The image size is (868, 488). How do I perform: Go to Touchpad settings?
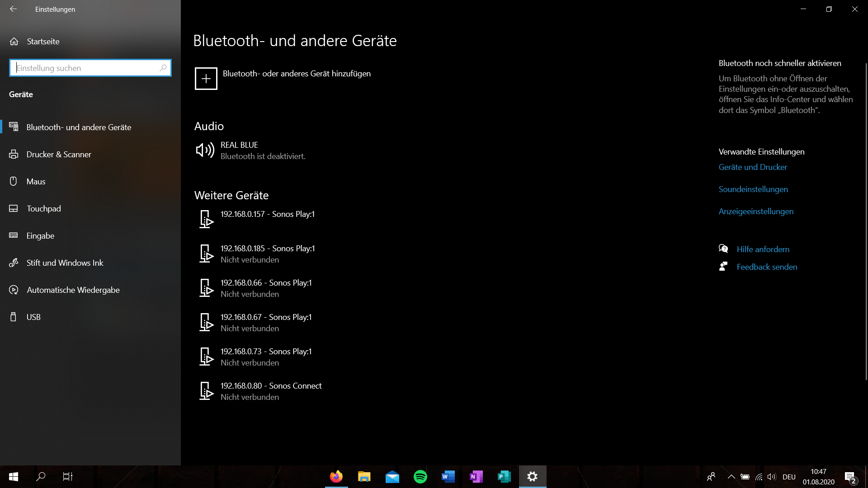point(43,209)
